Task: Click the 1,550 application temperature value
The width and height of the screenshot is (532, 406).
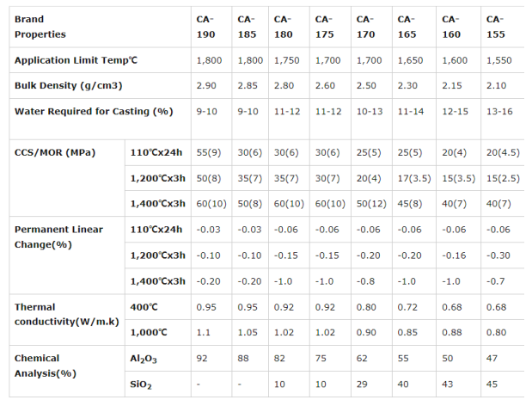Action: 498,60
